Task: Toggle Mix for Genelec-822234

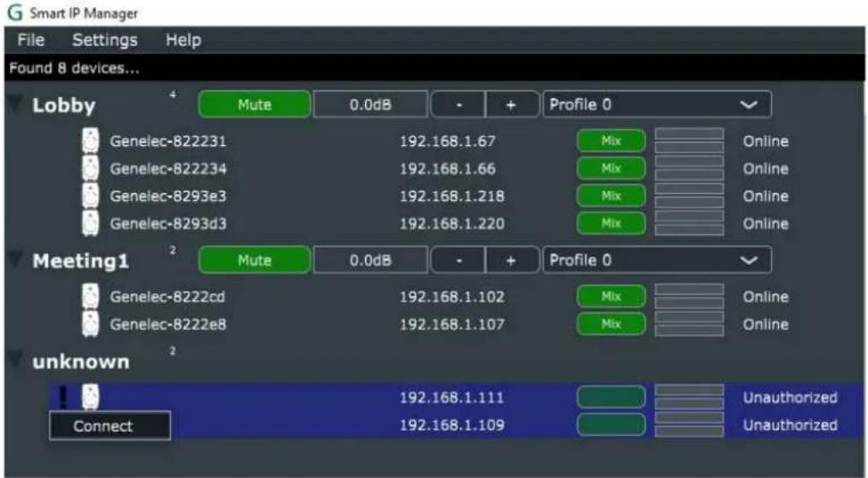Action: tap(611, 168)
